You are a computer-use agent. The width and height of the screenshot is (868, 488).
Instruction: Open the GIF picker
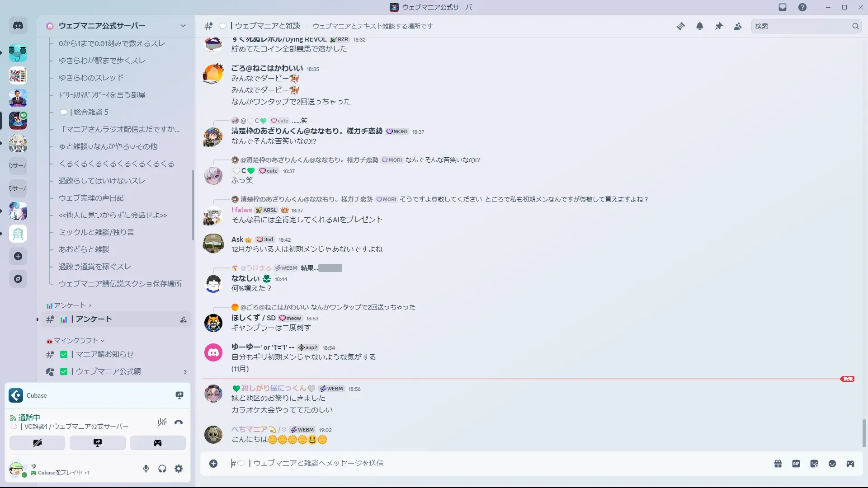point(796,464)
